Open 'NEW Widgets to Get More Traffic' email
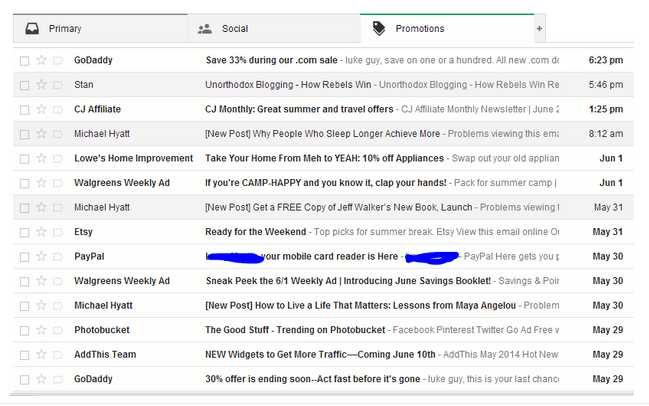 320,354
